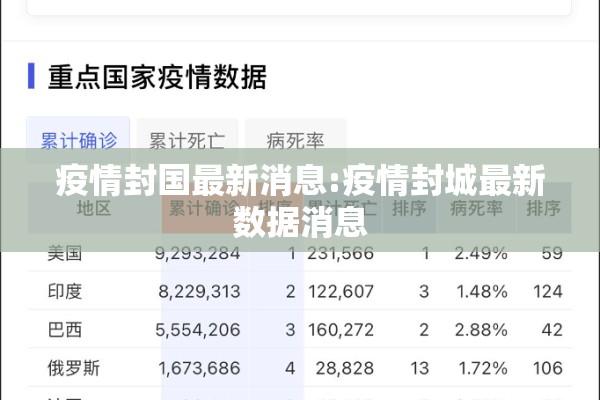Click the value 1,673,686
The height and width of the screenshot is (400, 600).
[199, 368]
